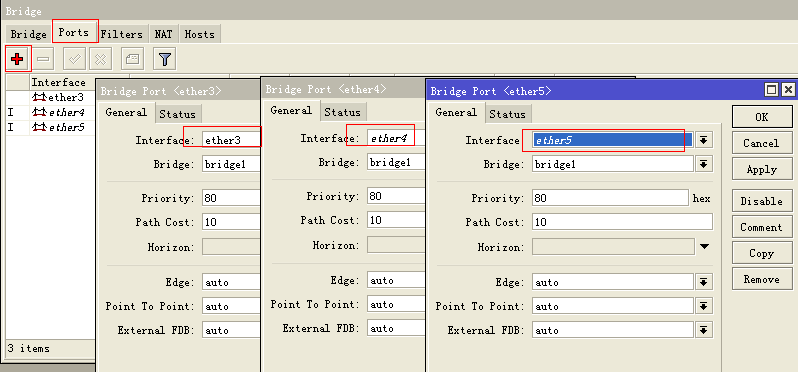Click the OK button

762,117
